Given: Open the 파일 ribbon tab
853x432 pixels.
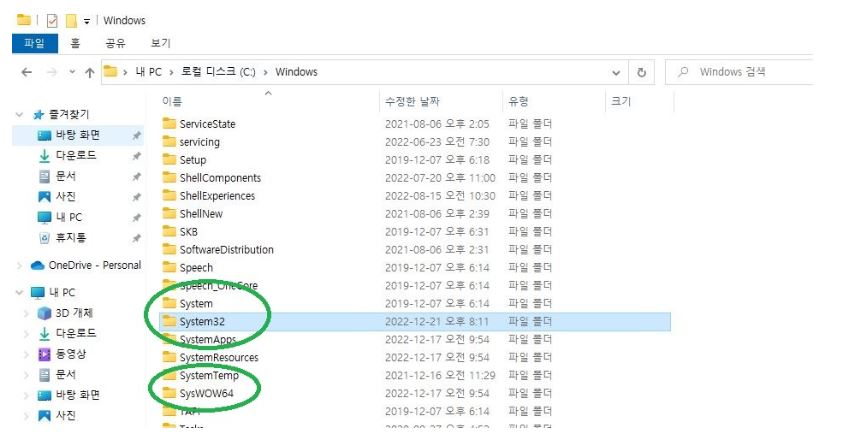Looking at the screenshot, I should pyautogui.click(x=35, y=44).
